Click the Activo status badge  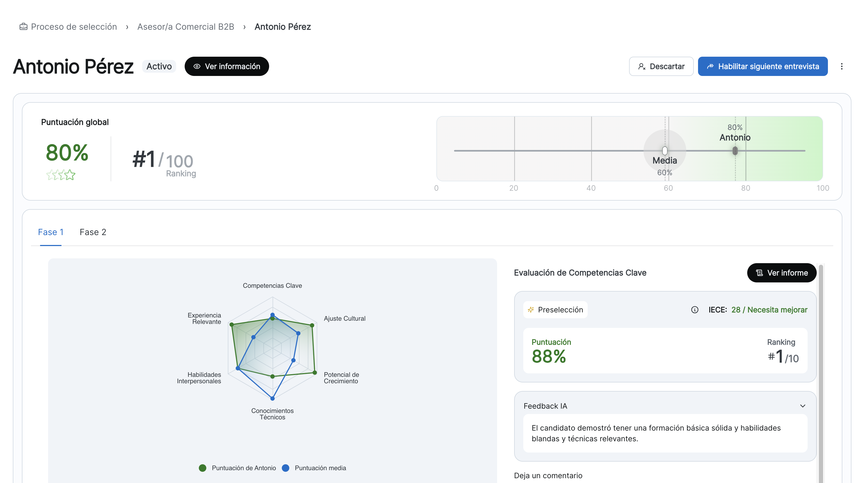point(159,66)
